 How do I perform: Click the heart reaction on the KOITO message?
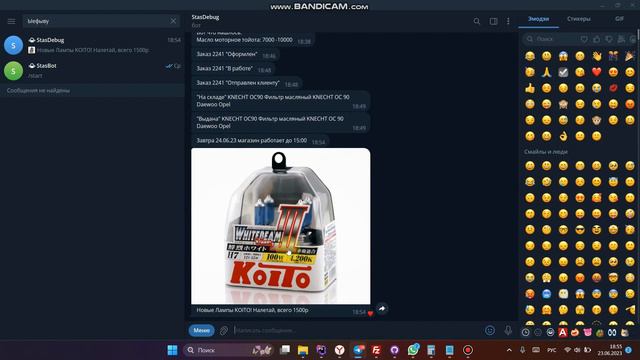tap(370, 313)
